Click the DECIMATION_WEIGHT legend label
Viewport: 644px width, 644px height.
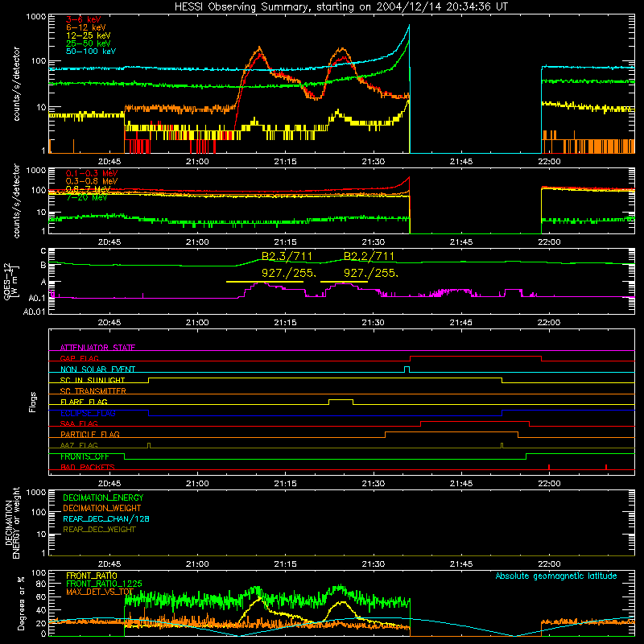pos(102,508)
